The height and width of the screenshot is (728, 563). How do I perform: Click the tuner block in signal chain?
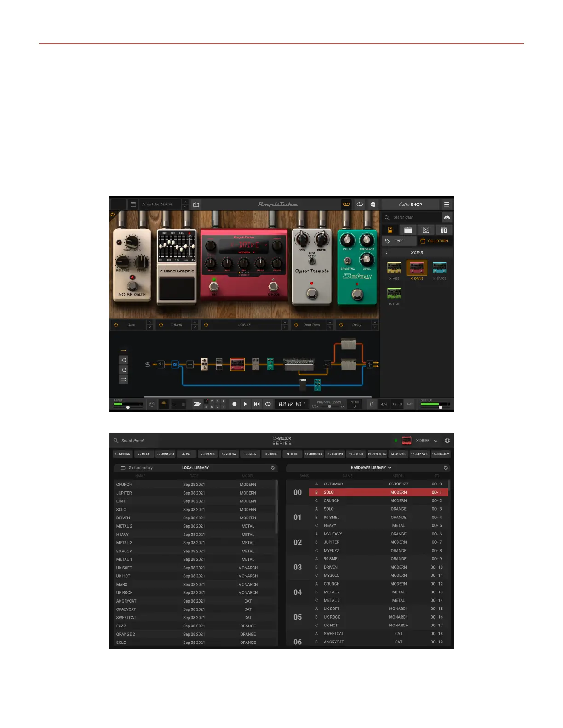(x=161, y=364)
